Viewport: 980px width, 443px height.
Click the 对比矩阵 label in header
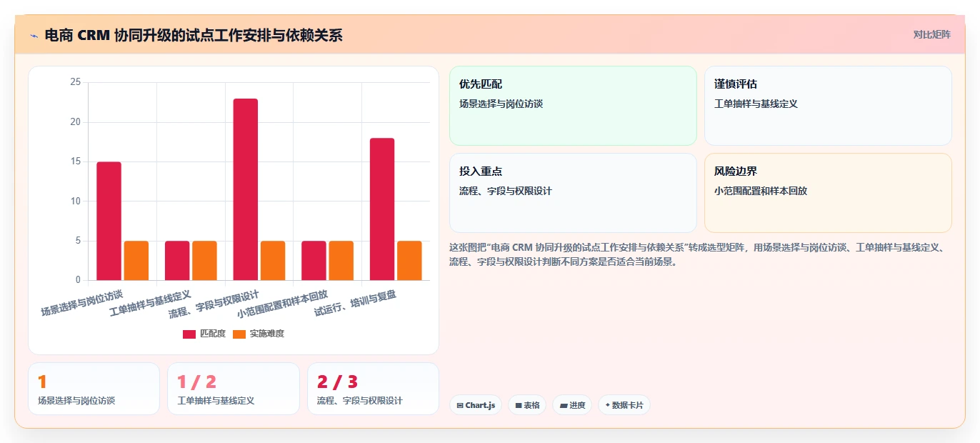932,34
